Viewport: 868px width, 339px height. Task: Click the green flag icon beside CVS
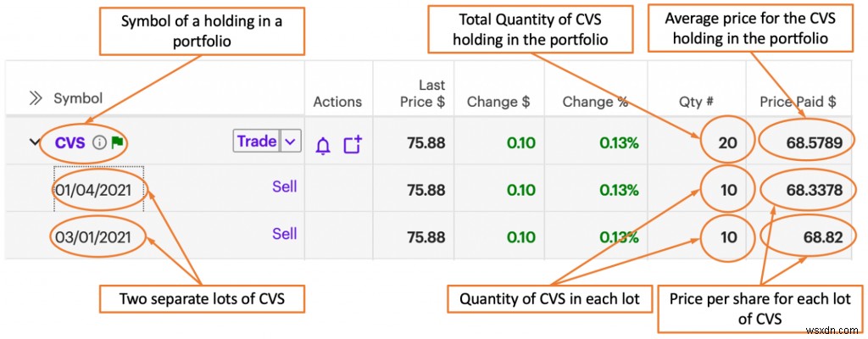click(117, 142)
